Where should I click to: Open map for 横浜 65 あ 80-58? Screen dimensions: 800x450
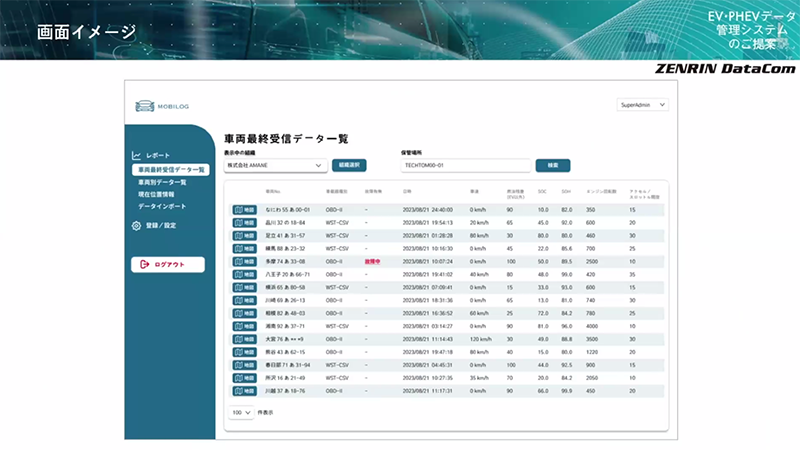244,286
